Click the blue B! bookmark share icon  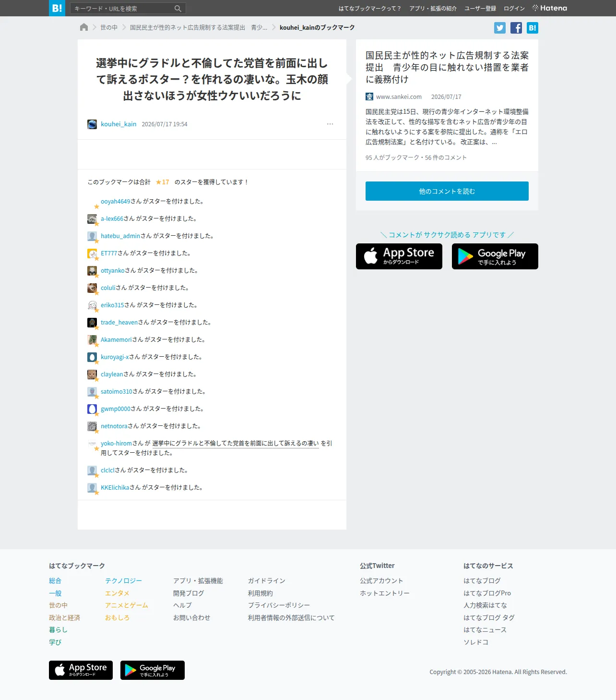(x=533, y=28)
